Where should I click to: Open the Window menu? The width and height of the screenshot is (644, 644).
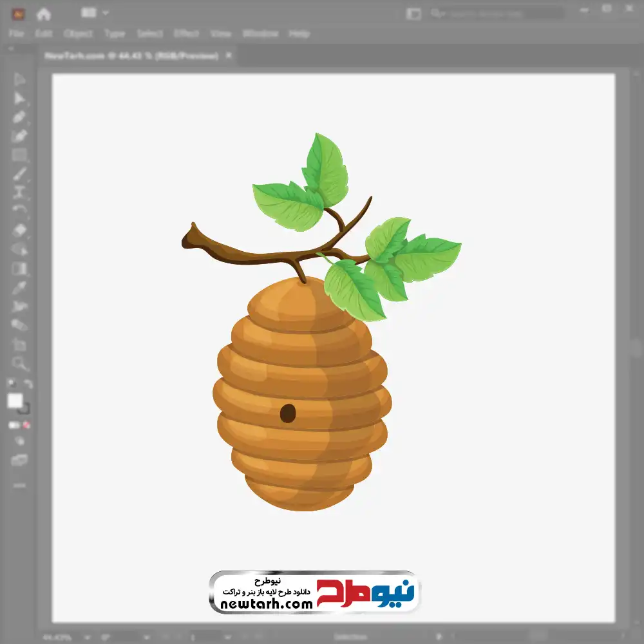coord(260,33)
